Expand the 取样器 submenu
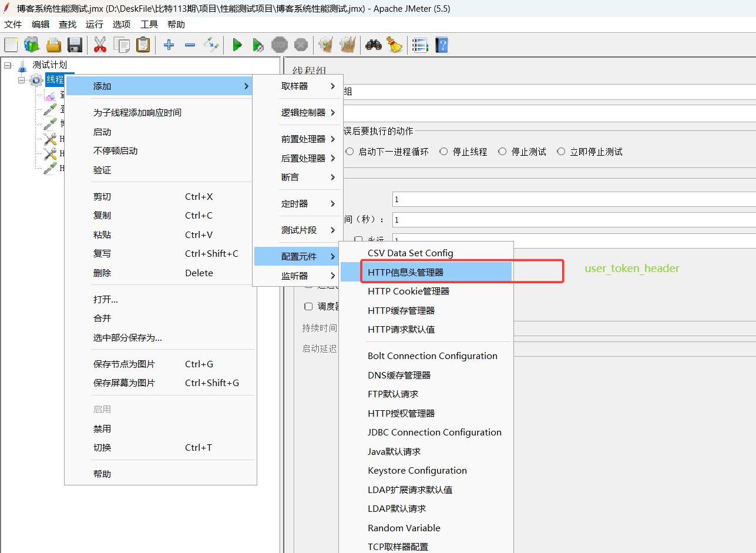The image size is (756, 553). click(x=298, y=86)
